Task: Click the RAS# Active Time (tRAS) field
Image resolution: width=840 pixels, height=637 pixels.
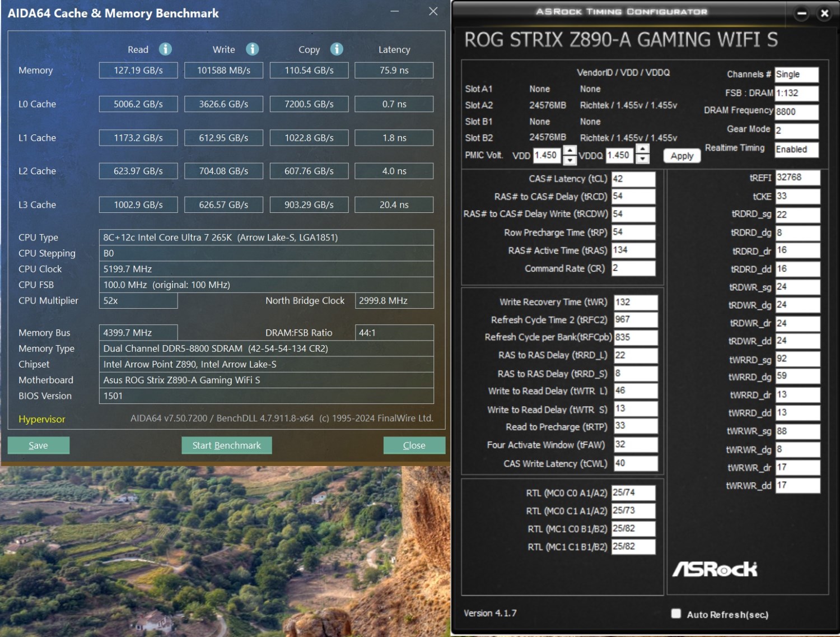Action: pos(633,250)
